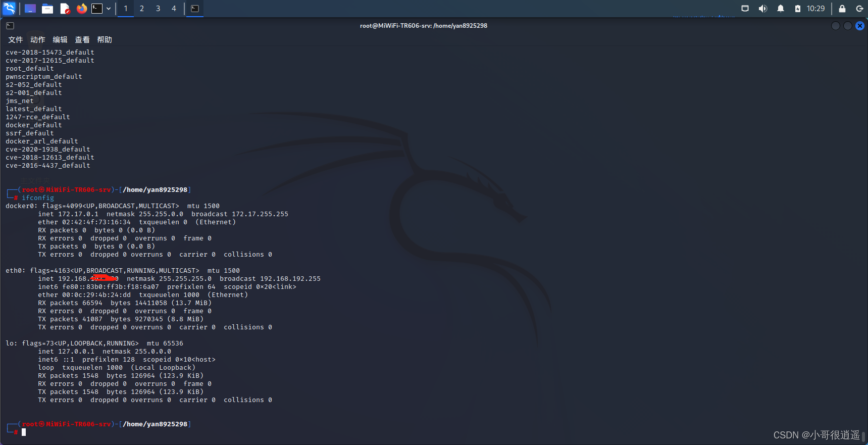Open the Kali applications menu
868x445 pixels.
click(x=9, y=8)
